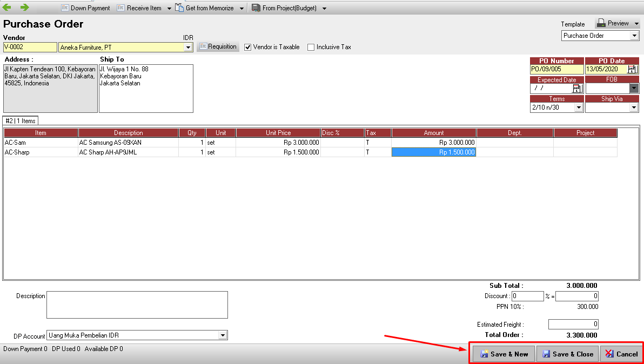This screenshot has width=644, height=364.
Task: Click unit price Rp 3.000.000 cell
Action: click(x=278, y=143)
